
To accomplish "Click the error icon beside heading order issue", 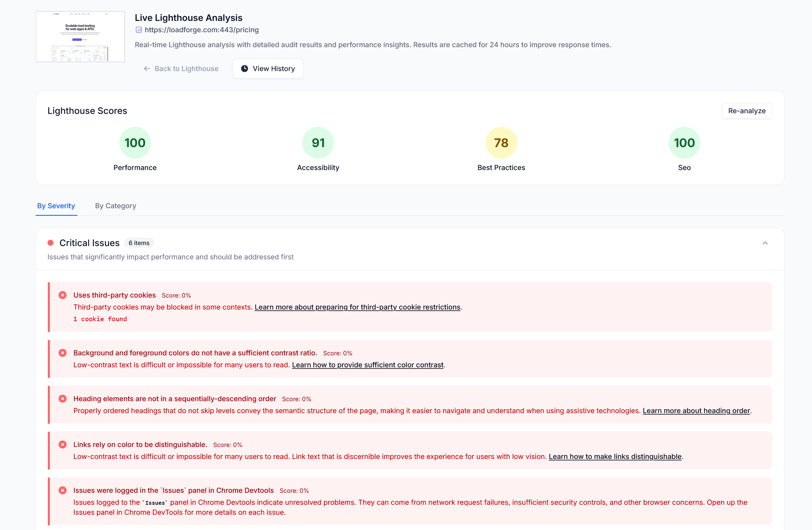I will [x=62, y=398].
